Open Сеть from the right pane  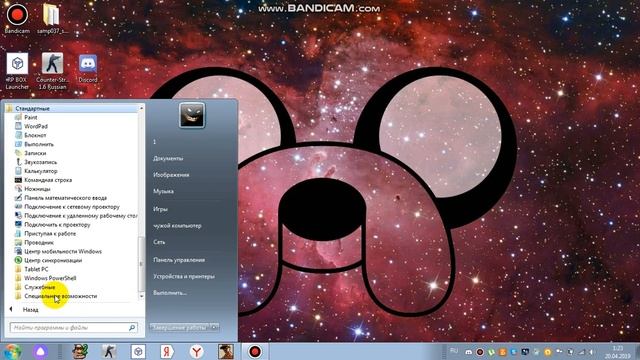click(159, 242)
